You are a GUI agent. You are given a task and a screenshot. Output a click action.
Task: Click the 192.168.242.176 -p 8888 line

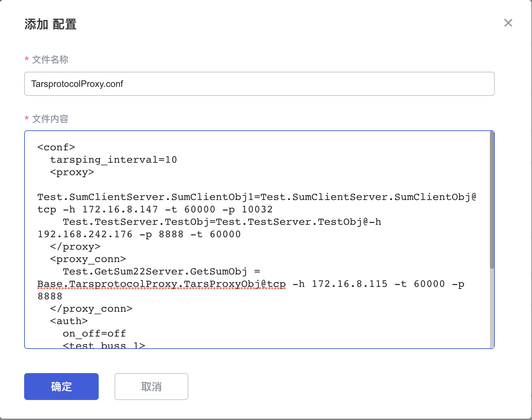(139, 234)
